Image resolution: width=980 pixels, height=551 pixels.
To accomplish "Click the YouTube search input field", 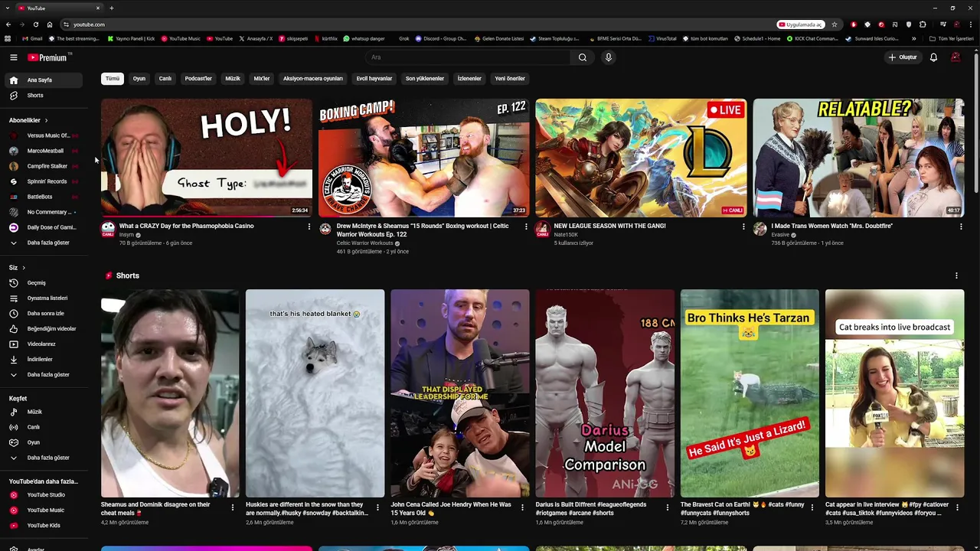I will pos(467,57).
